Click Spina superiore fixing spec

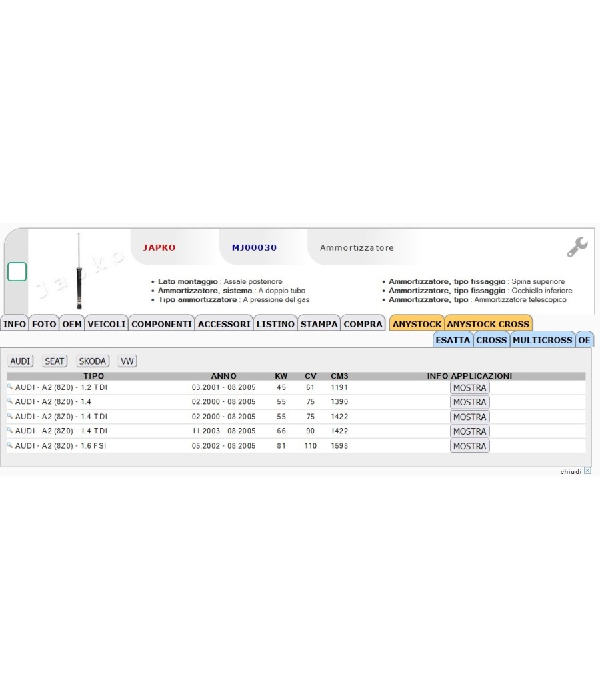point(477,281)
